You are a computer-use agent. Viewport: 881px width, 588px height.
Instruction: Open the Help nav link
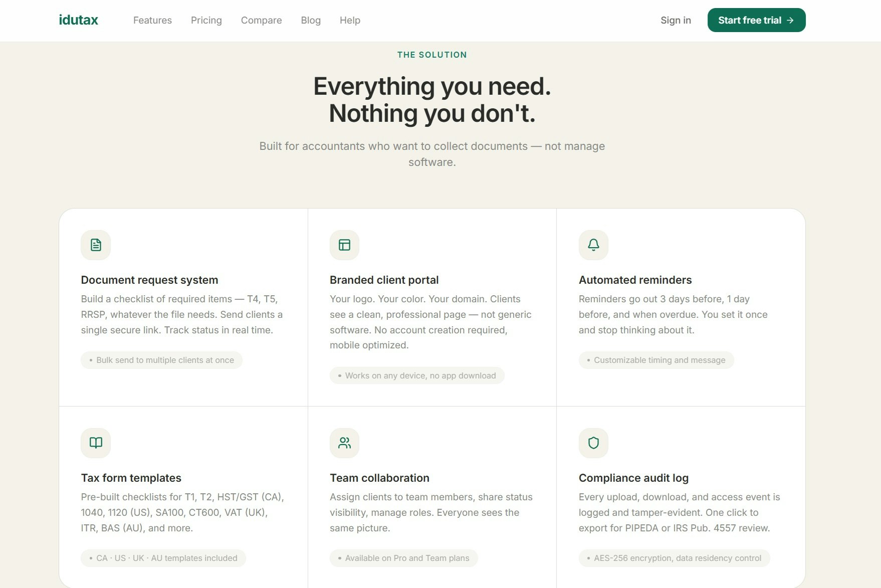(350, 20)
